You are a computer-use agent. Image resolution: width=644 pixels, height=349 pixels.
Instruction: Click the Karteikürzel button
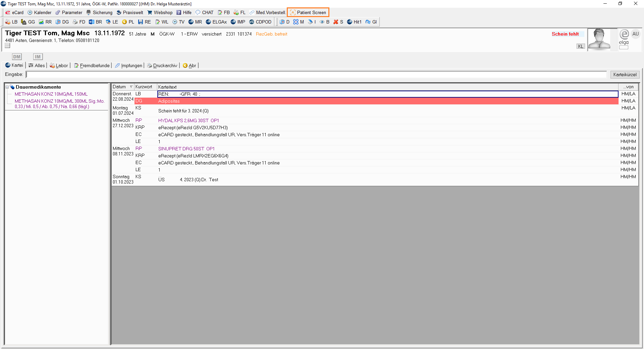click(x=625, y=74)
